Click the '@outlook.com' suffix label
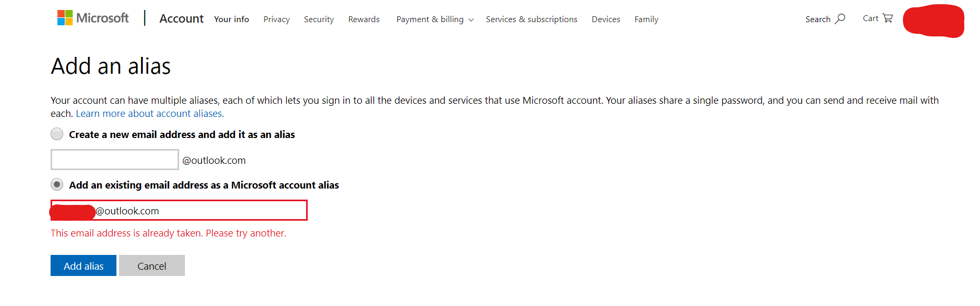Screen dimensions: 980x306 (214, 160)
